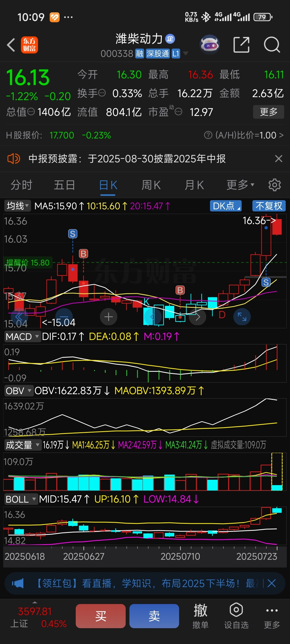
Task: Close the 领红包 promo banner
Action: click(x=272, y=583)
